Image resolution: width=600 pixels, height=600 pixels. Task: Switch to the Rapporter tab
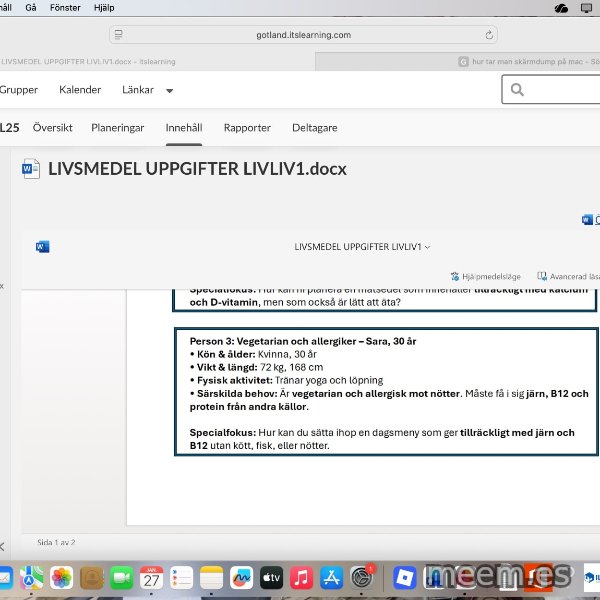[x=247, y=128]
